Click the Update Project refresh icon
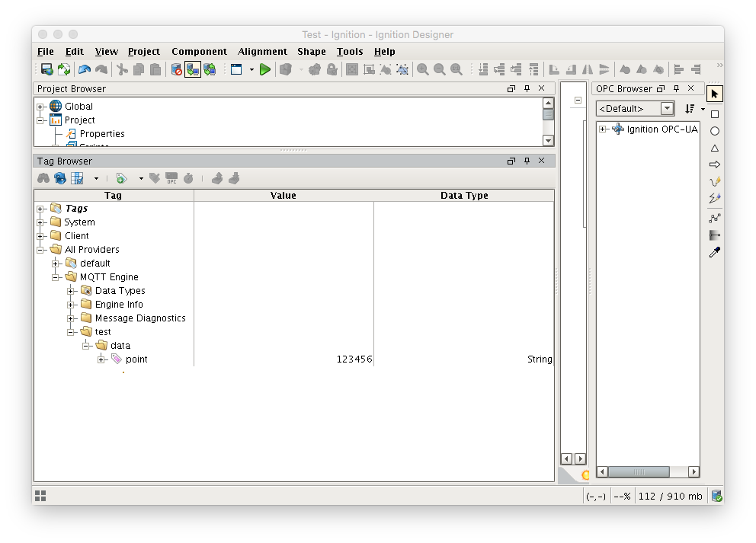Image resolution: width=756 pixels, height=543 pixels. [x=64, y=69]
